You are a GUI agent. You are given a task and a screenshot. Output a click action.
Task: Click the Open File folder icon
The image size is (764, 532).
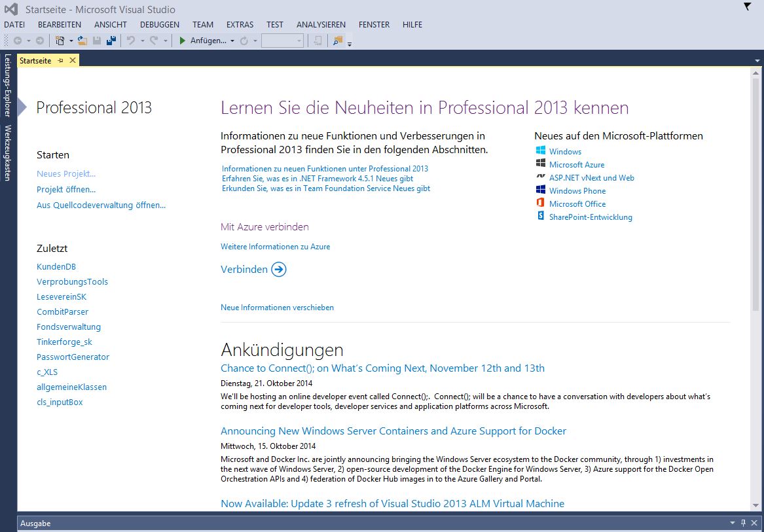coord(82,41)
